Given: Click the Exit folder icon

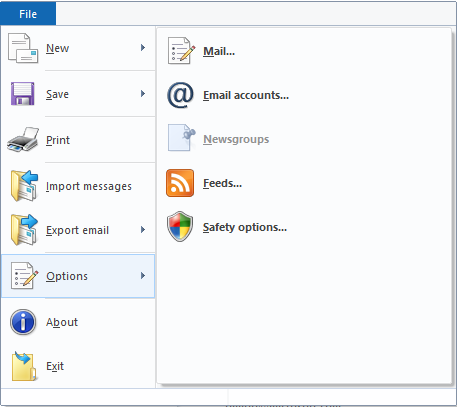Looking at the screenshot, I should tap(24, 366).
